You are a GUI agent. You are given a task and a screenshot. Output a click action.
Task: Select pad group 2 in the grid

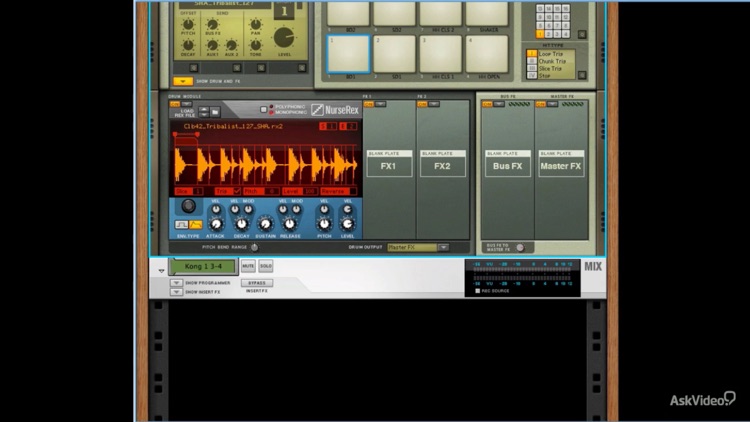[548, 34]
